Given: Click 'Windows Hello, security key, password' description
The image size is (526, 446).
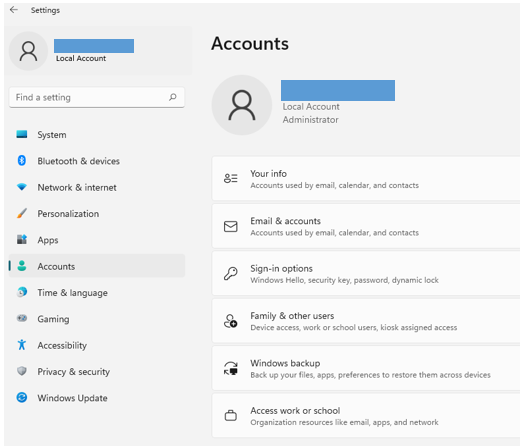Looking at the screenshot, I should coord(344,280).
